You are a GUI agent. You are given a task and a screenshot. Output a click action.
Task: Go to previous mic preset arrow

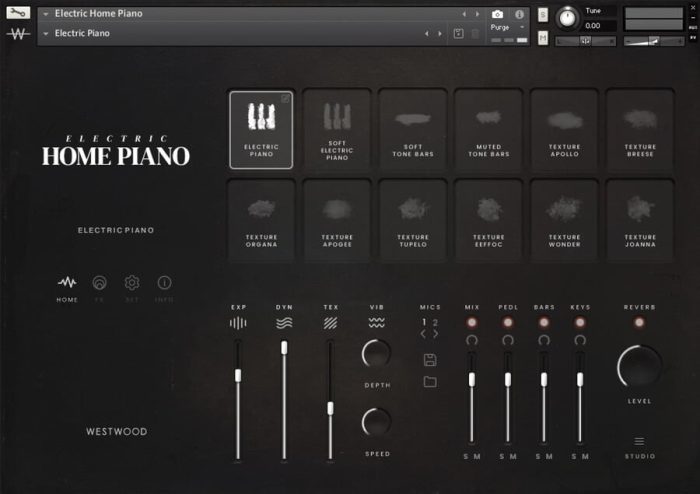click(x=423, y=334)
